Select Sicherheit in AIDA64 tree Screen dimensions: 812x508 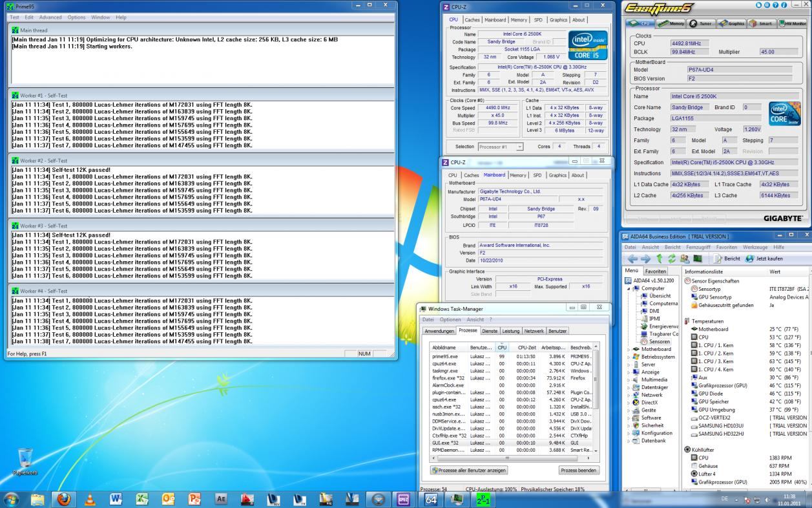pyautogui.click(x=652, y=425)
